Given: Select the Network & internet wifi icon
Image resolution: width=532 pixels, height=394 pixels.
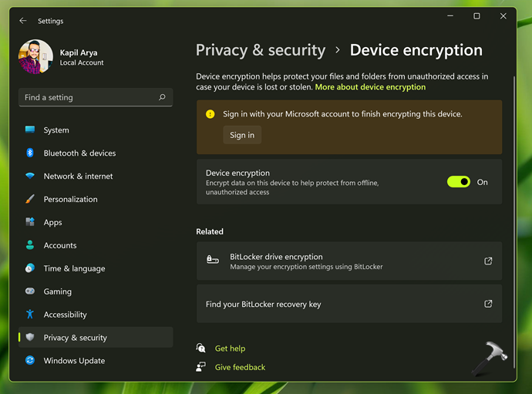Looking at the screenshot, I should (30, 177).
